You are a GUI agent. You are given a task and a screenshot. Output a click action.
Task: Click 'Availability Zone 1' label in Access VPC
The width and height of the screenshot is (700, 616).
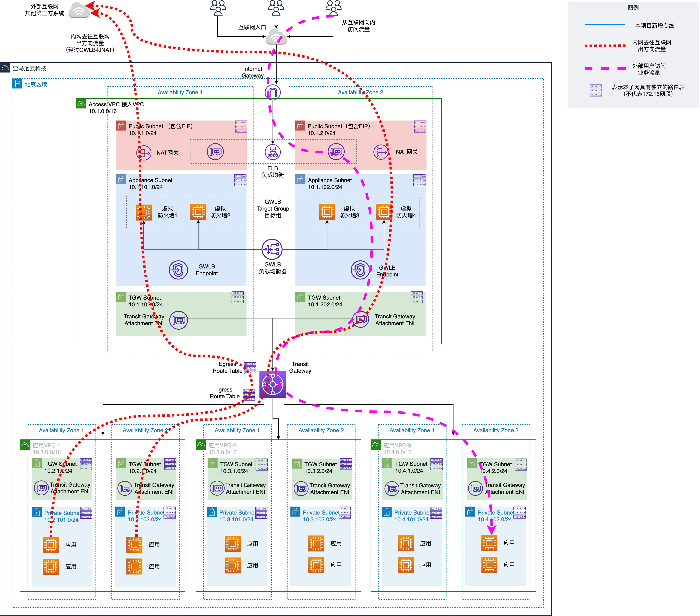coord(180,92)
